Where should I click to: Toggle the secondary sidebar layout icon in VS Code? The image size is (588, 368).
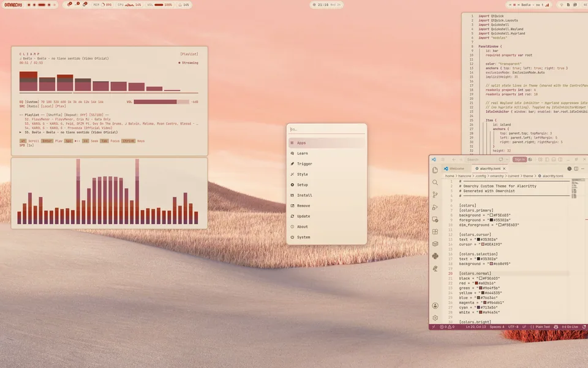click(560, 159)
